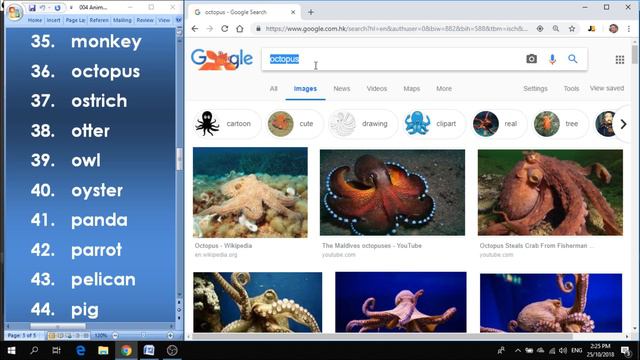Viewport: 640px width, 360px height.
Task: Search by image using camera icon
Action: (x=531, y=59)
